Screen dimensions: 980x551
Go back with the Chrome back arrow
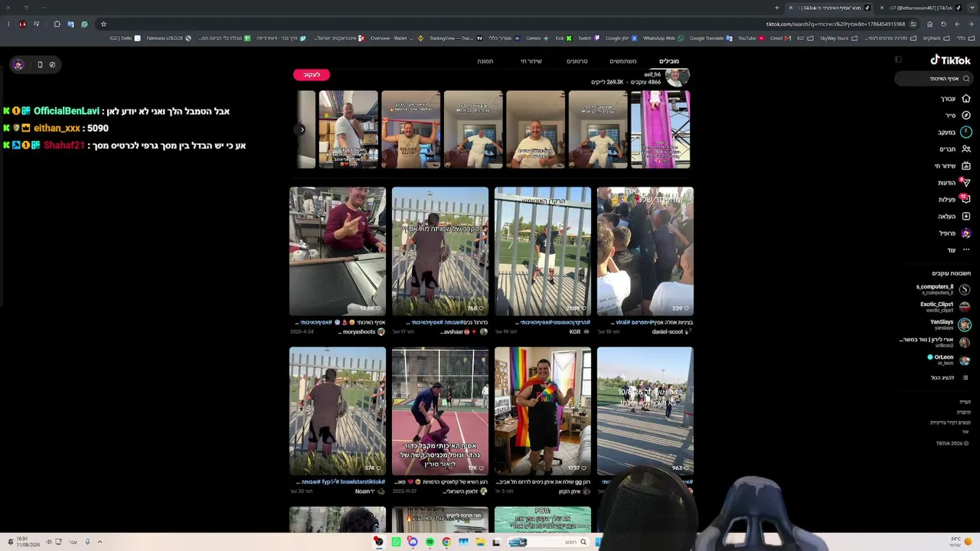(x=971, y=24)
